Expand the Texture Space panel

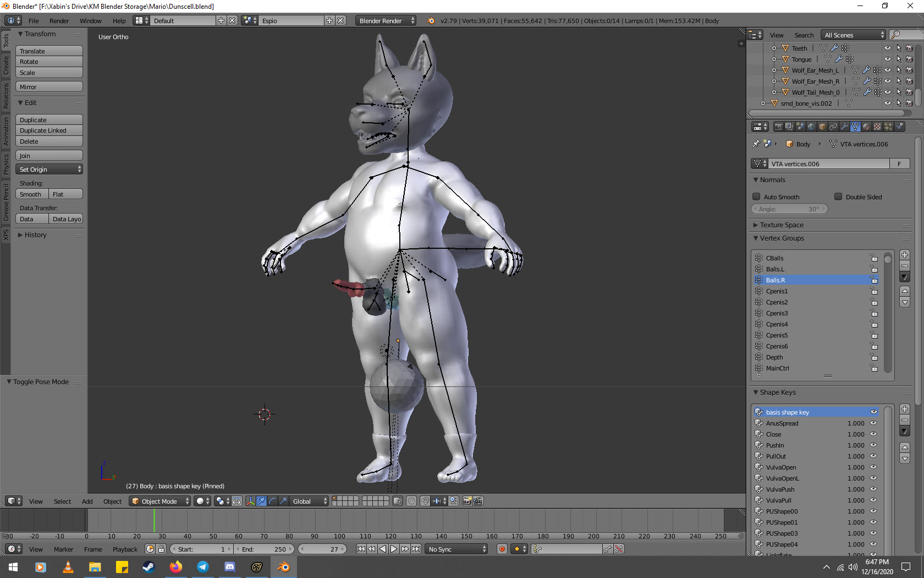tap(782, 225)
